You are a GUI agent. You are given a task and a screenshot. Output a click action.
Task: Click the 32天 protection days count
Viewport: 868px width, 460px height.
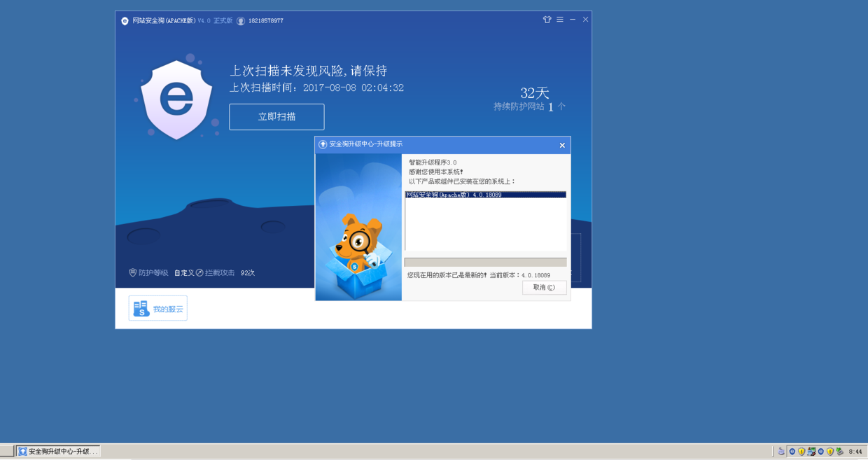tap(535, 92)
